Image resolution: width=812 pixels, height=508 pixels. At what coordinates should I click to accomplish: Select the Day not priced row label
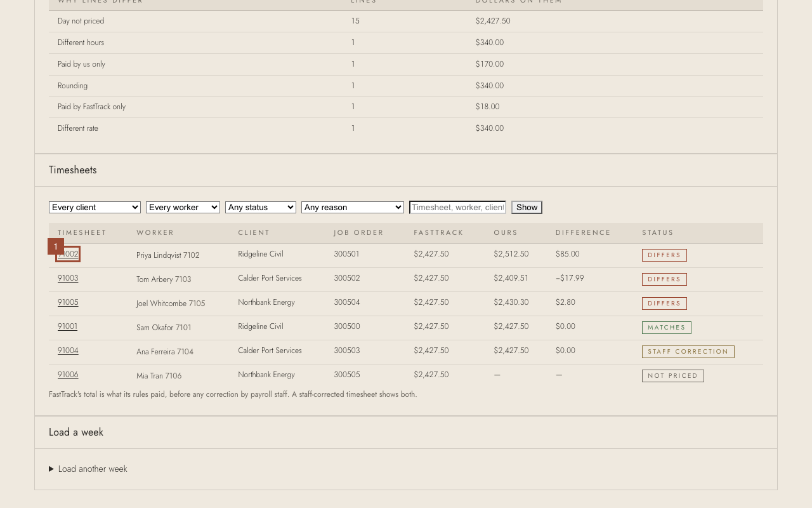click(81, 21)
